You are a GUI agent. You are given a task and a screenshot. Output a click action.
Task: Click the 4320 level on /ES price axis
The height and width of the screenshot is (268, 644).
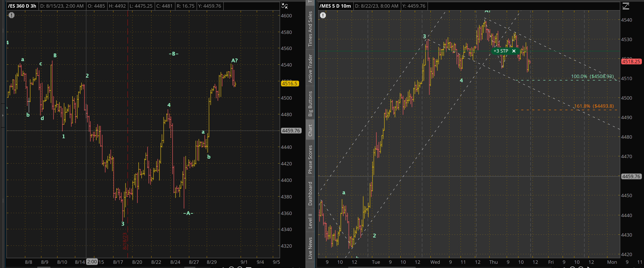click(286, 246)
